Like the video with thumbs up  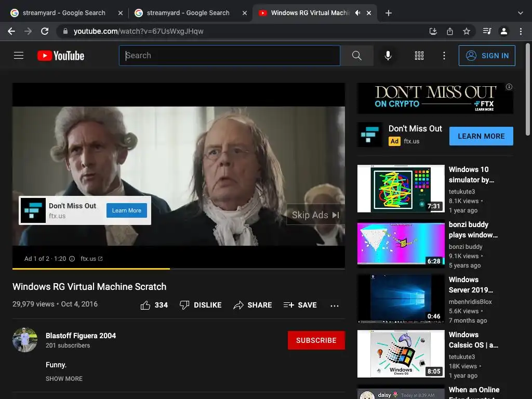154,305
